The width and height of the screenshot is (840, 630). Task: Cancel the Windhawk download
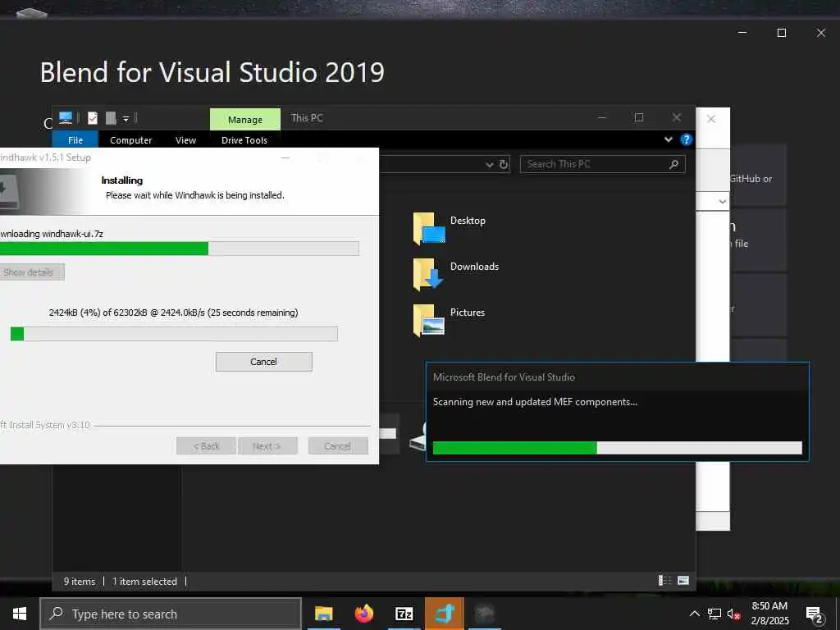tap(263, 362)
